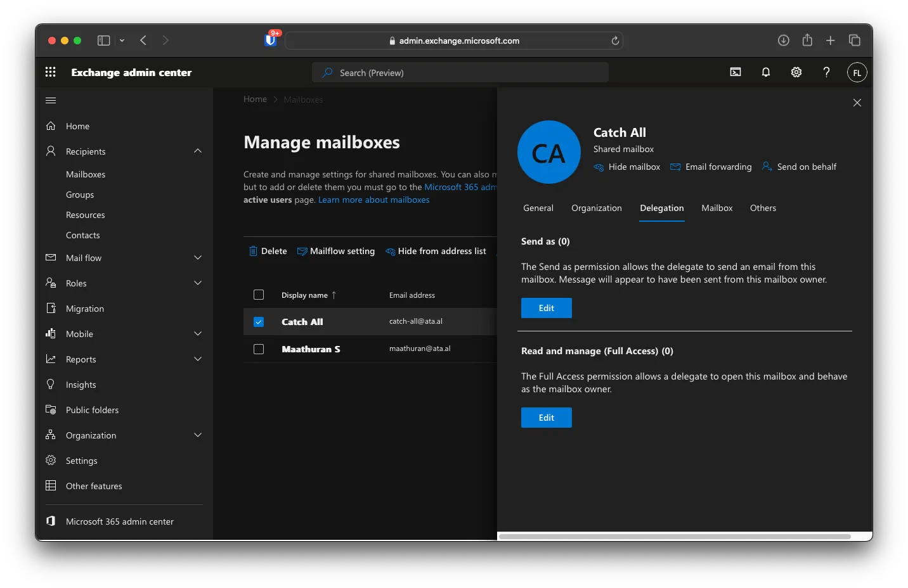Open Groups in sidebar
Screen dimensions: 908x588
(x=80, y=195)
